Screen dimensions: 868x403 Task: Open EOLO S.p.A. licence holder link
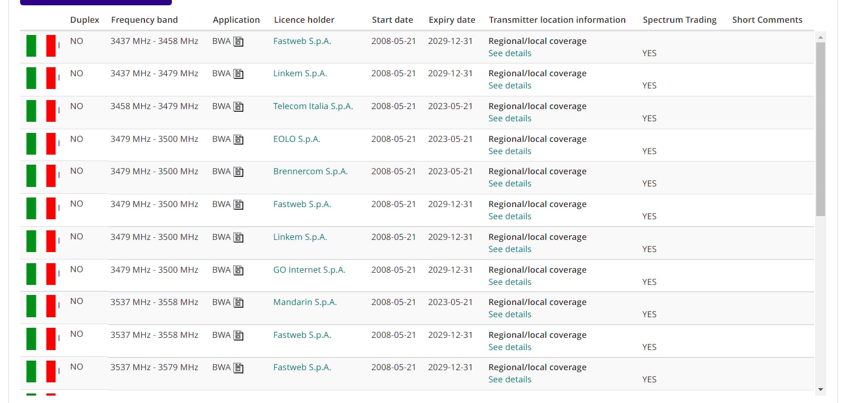click(296, 139)
